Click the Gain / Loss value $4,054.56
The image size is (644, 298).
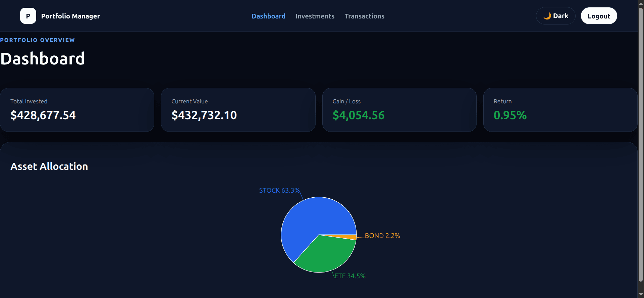(359, 115)
